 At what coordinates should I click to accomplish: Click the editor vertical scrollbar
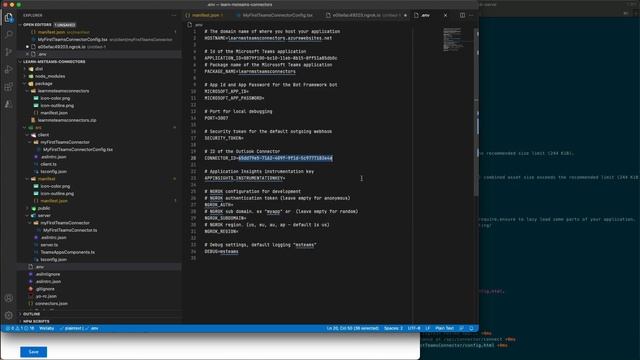tap(476, 112)
